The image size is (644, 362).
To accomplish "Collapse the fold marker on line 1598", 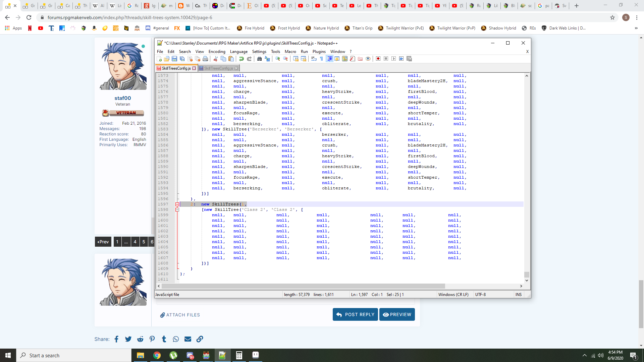I will [x=177, y=209].
